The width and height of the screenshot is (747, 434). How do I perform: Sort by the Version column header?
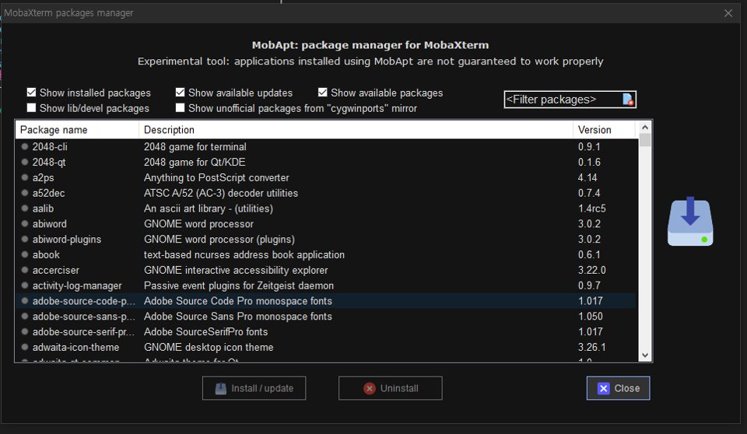pos(604,130)
